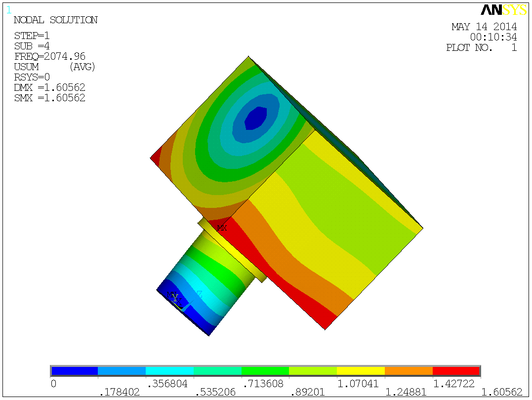This screenshot has width=532, height=400.
Task: Click the legend value 1.42722
Action: 454,384
